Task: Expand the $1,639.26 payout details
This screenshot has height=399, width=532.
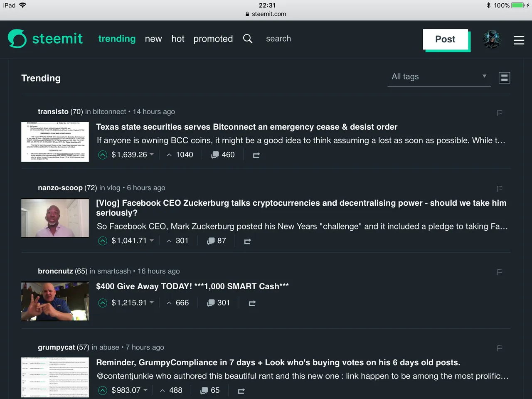Action: coord(133,155)
